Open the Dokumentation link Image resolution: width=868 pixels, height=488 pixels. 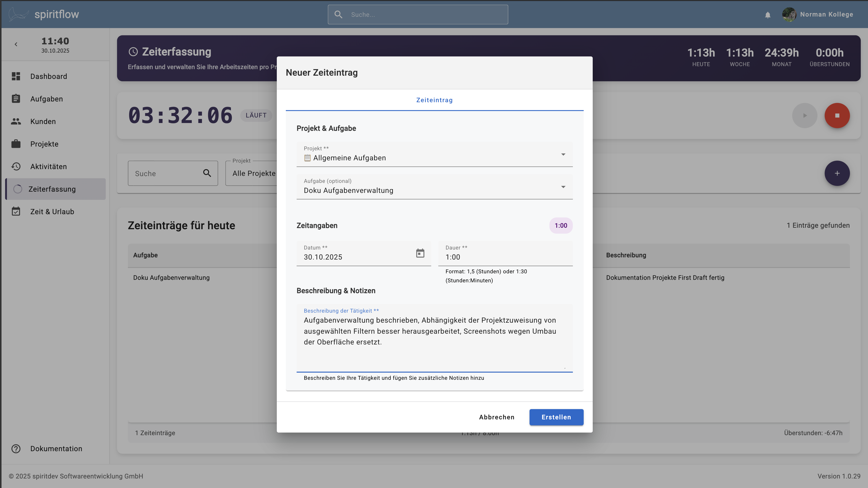(x=55, y=449)
